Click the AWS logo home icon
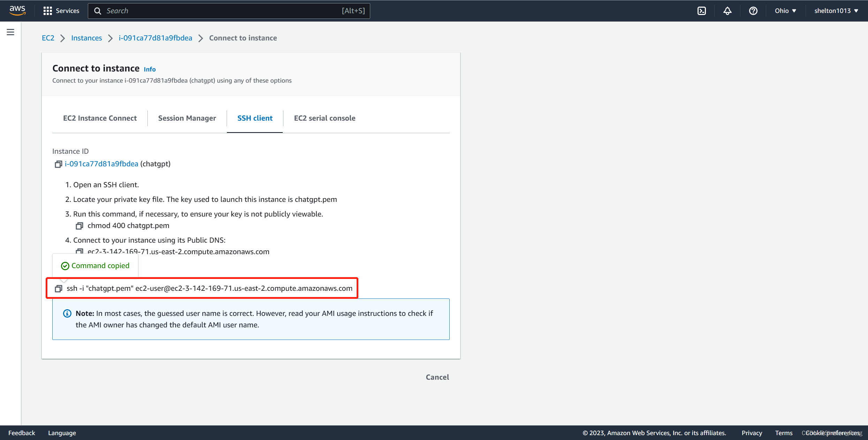 click(x=17, y=10)
